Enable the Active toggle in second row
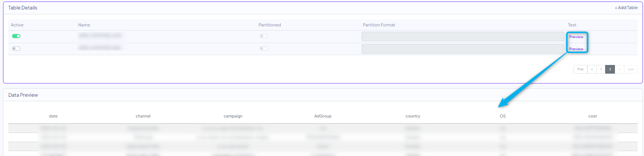 16,49
